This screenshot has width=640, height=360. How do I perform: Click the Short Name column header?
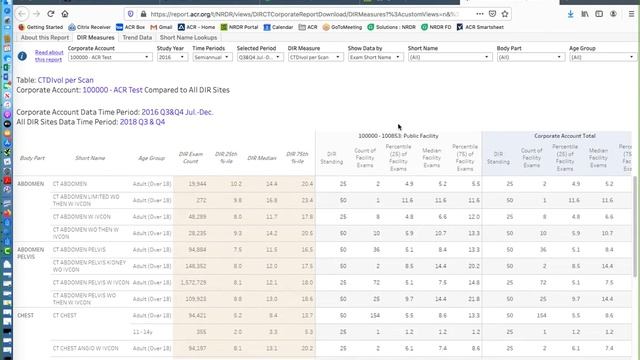90,158
